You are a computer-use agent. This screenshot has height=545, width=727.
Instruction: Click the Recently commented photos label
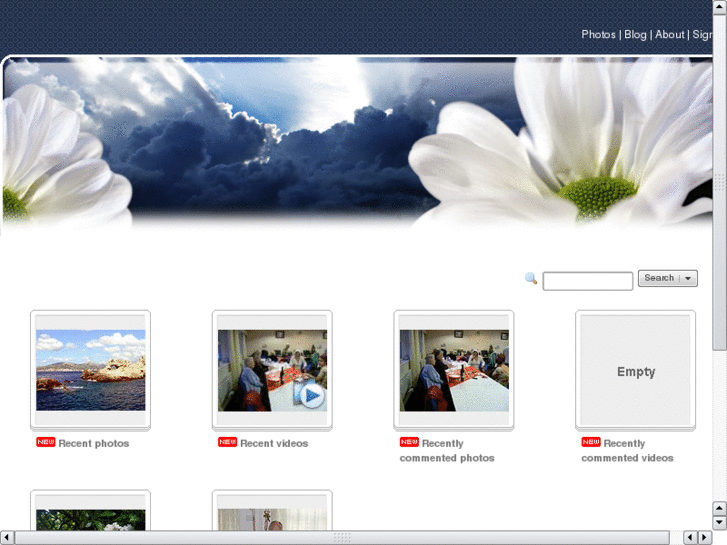(447, 450)
